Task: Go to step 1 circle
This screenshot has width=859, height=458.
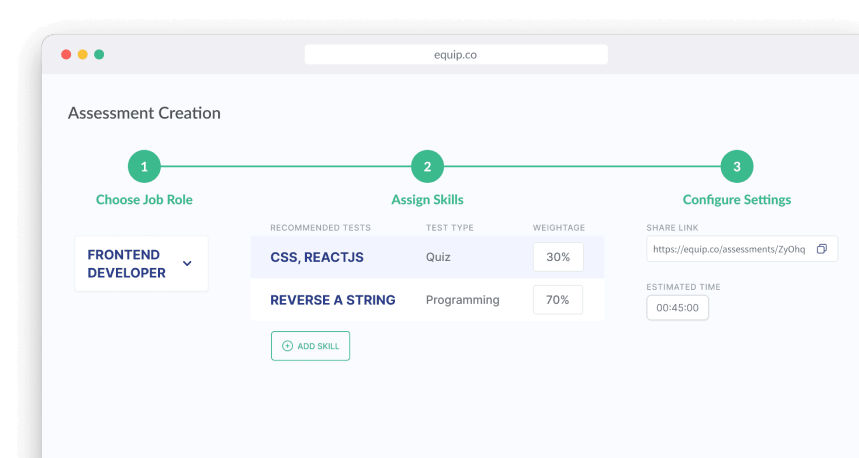Action: click(144, 167)
